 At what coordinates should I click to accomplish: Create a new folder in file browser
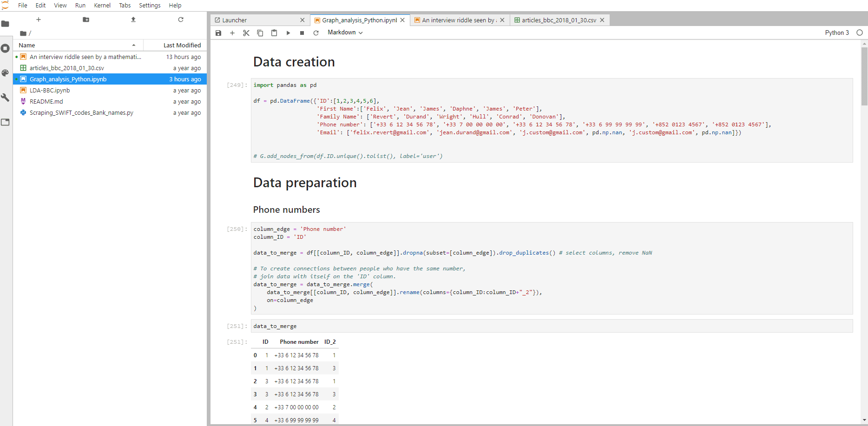click(x=85, y=20)
